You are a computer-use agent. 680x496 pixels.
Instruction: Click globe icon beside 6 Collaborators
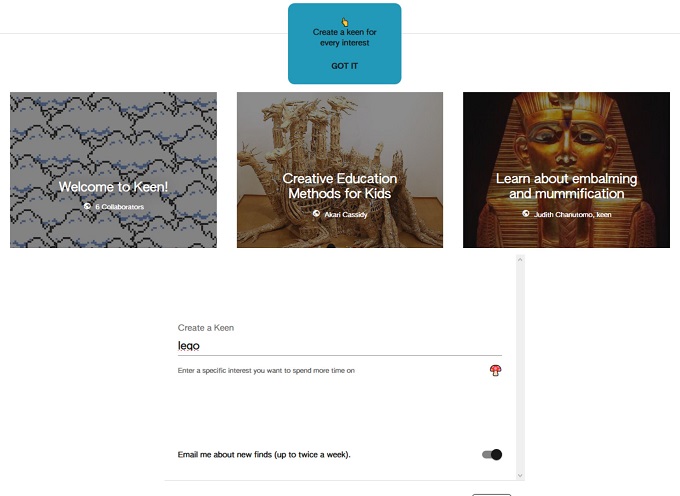pos(87,206)
